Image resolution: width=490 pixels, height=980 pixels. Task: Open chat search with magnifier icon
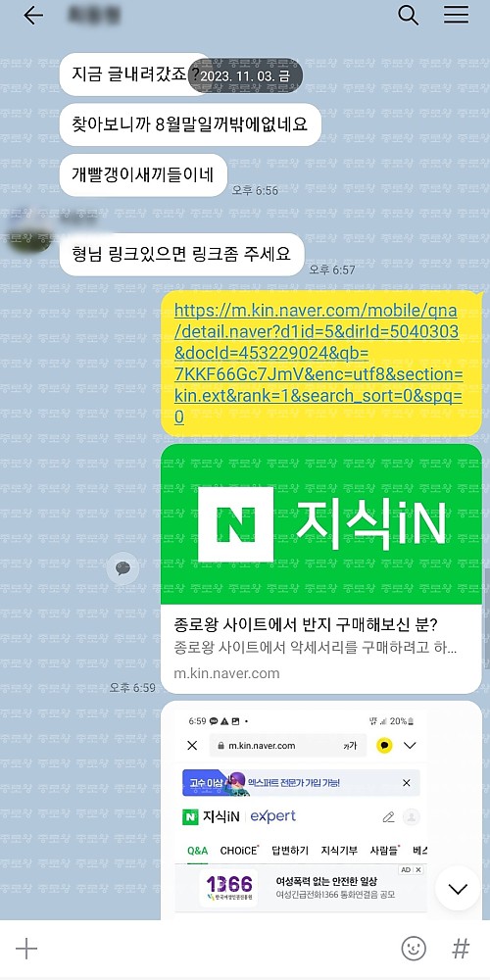pos(408,15)
